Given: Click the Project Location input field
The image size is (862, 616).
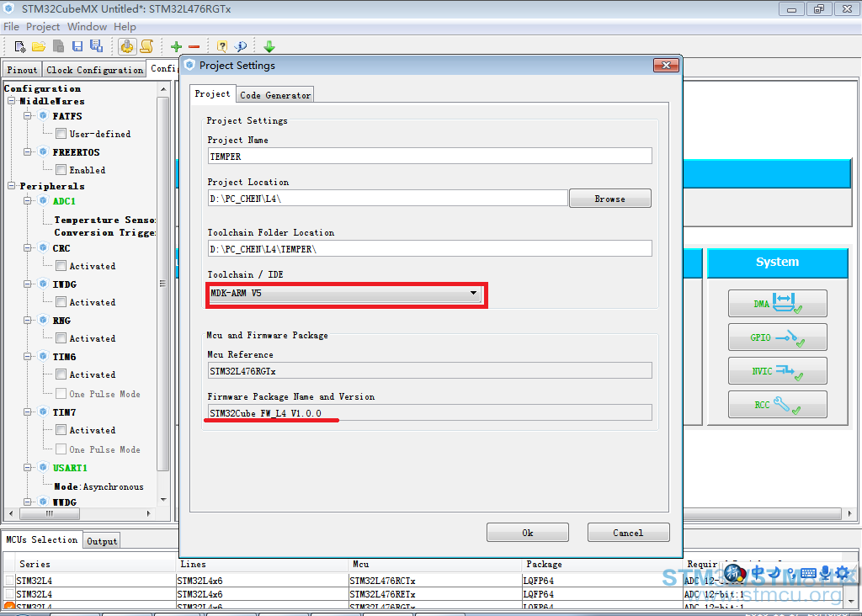Looking at the screenshot, I should (x=387, y=199).
